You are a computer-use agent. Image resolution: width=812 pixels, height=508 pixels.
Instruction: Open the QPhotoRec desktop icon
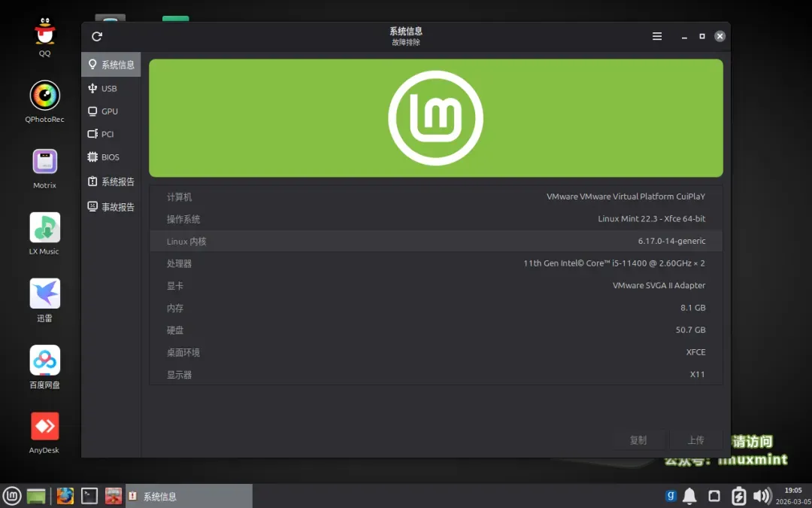pyautogui.click(x=44, y=101)
